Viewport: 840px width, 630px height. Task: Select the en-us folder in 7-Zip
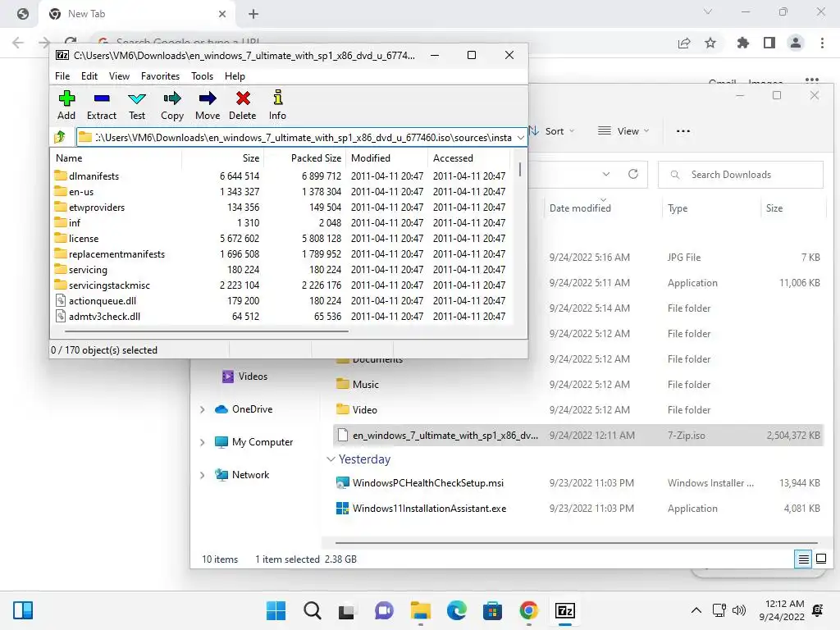(81, 192)
